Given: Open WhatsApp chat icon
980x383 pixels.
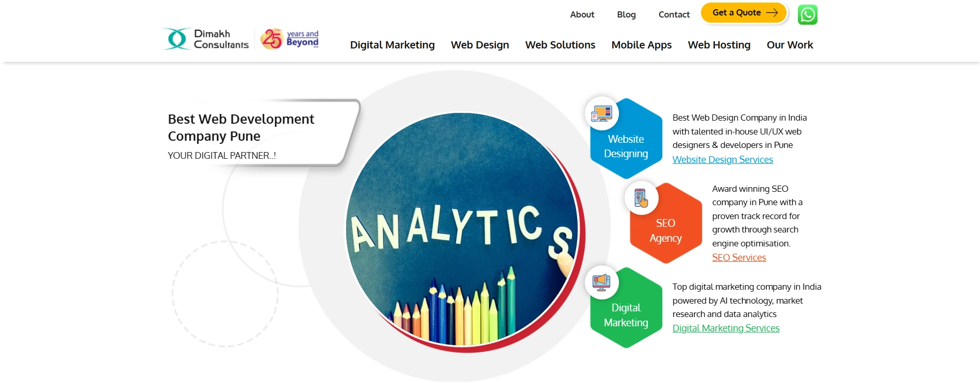Looking at the screenshot, I should tap(807, 14).
